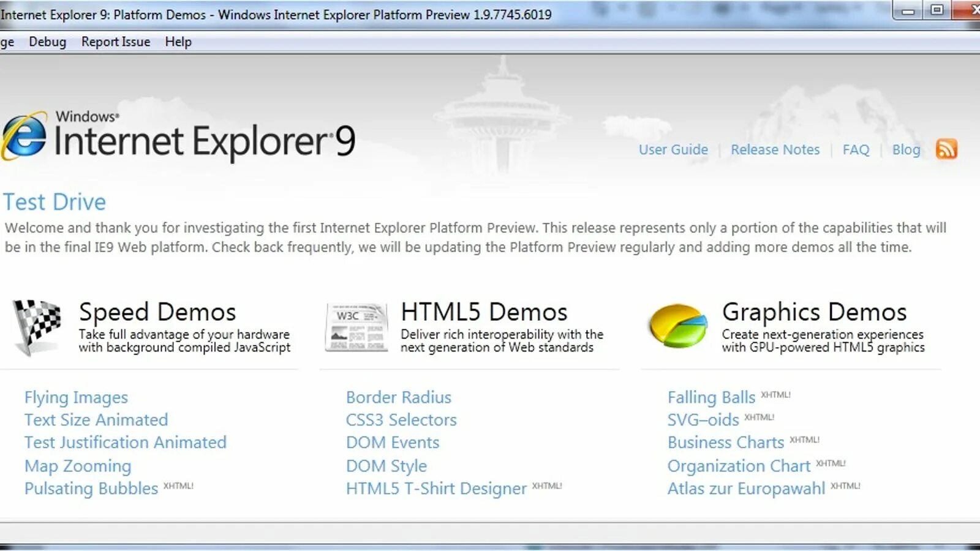Launch the Flying Images demo
Screen dimensions: 980x551
[x=76, y=397]
